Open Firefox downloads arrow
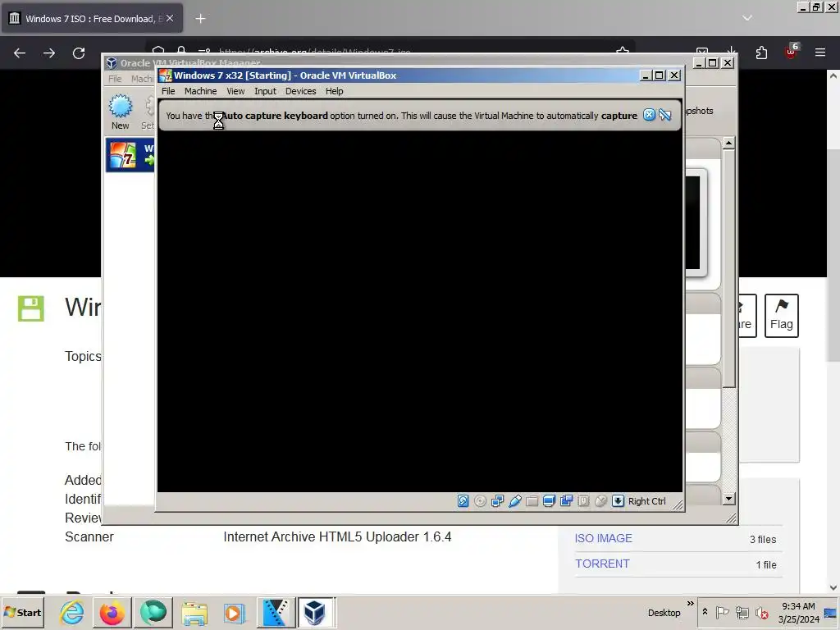The width and height of the screenshot is (840, 630). (731, 49)
